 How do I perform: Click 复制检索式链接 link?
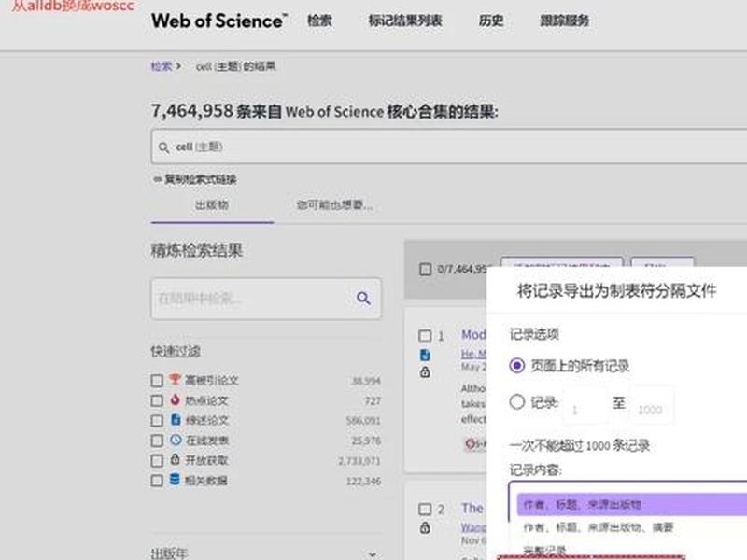(195, 179)
